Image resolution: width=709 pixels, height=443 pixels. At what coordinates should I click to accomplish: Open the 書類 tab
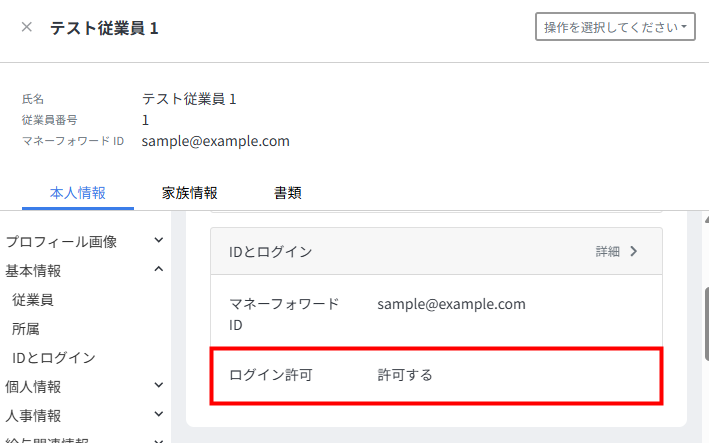(288, 193)
